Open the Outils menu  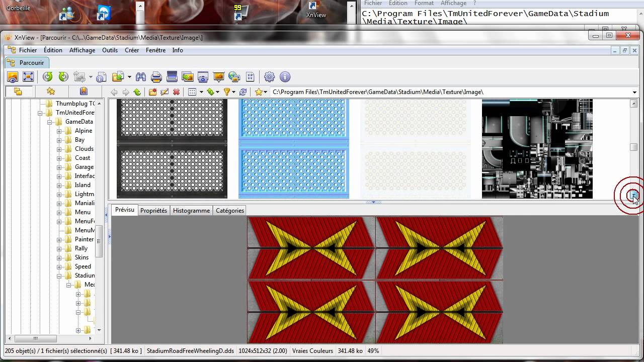click(x=110, y=50)
